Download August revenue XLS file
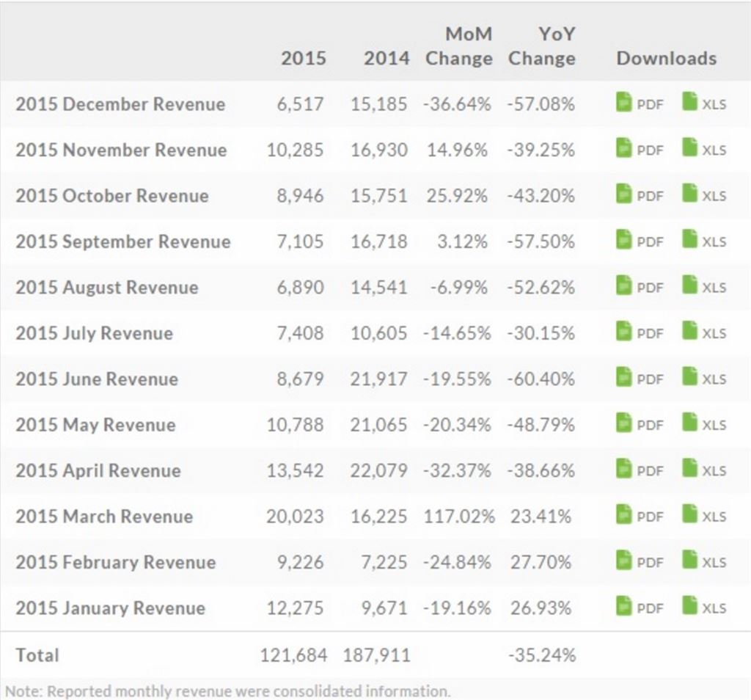Image resolution: width=751 pixels, height=700 pixels. (x=704, y=287)
